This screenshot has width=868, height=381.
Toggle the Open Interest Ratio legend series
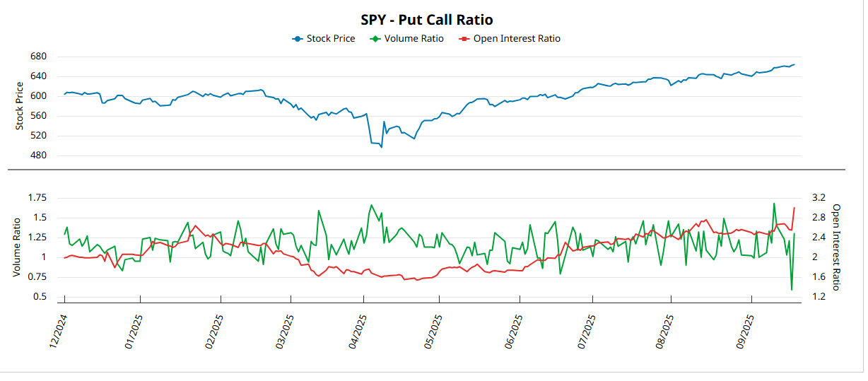(510, 39)
